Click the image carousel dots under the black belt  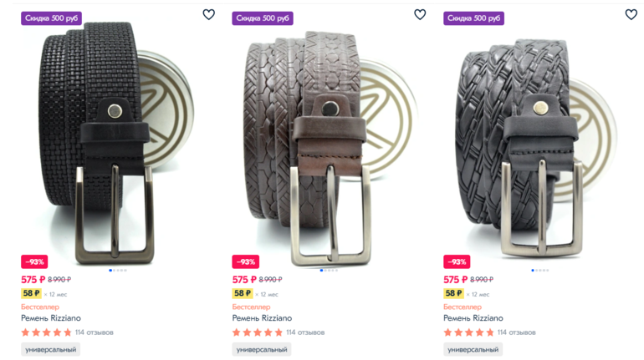tap(118, 271)
